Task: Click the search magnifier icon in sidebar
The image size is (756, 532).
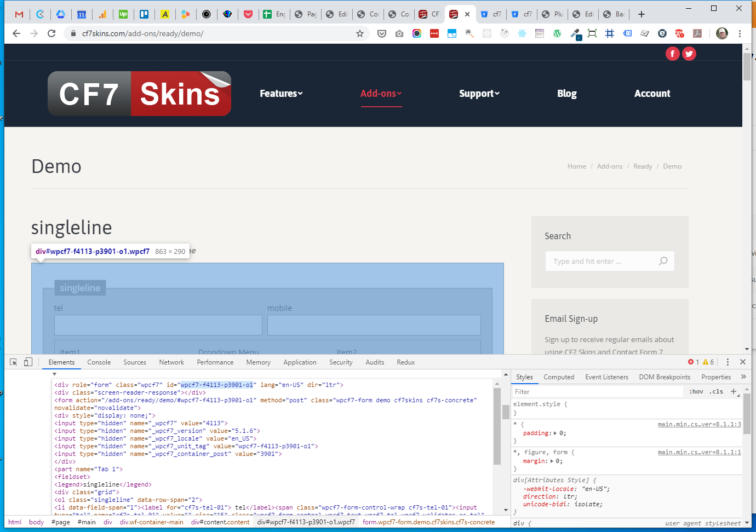Action: 663,261
